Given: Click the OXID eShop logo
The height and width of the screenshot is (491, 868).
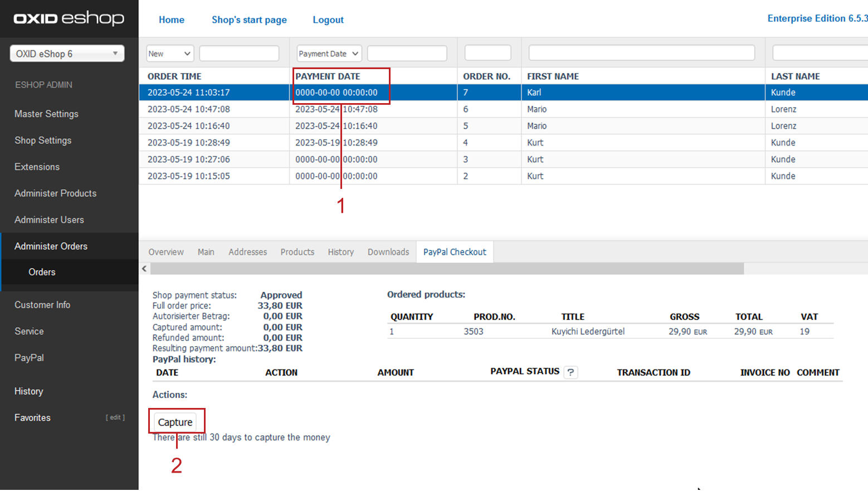Looking at the screenshot, I should point(69,18).
